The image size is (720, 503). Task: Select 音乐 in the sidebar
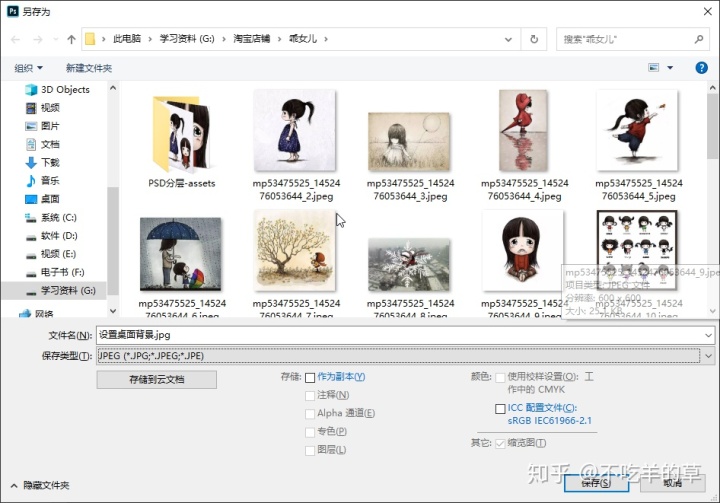42,181
